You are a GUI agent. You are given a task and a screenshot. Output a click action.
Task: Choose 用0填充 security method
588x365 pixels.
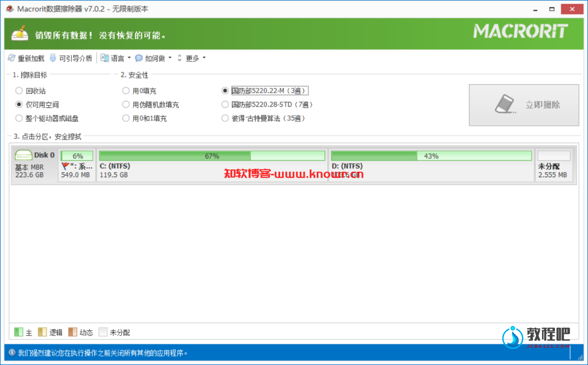click(x=139, y=91)
